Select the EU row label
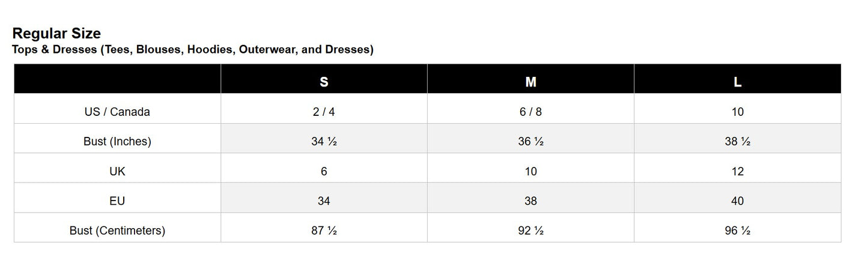Viewport: 868px width, 269px height. [117, 201]
